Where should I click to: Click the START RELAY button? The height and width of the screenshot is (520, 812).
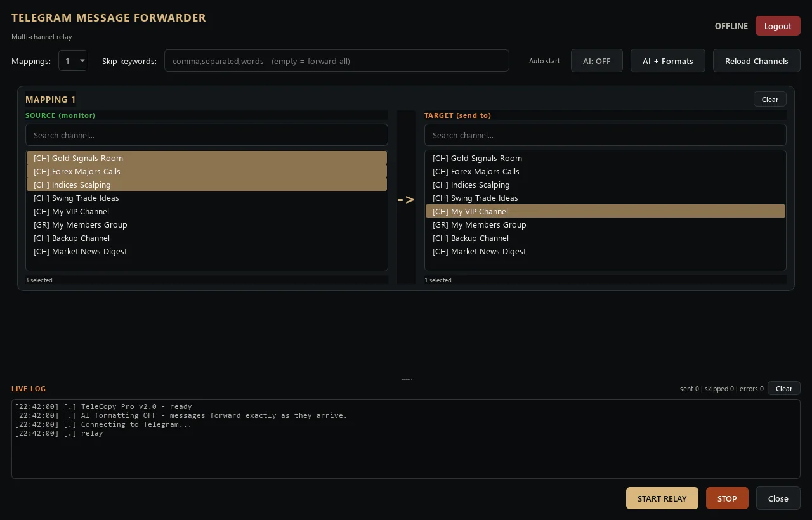[662, 498]
